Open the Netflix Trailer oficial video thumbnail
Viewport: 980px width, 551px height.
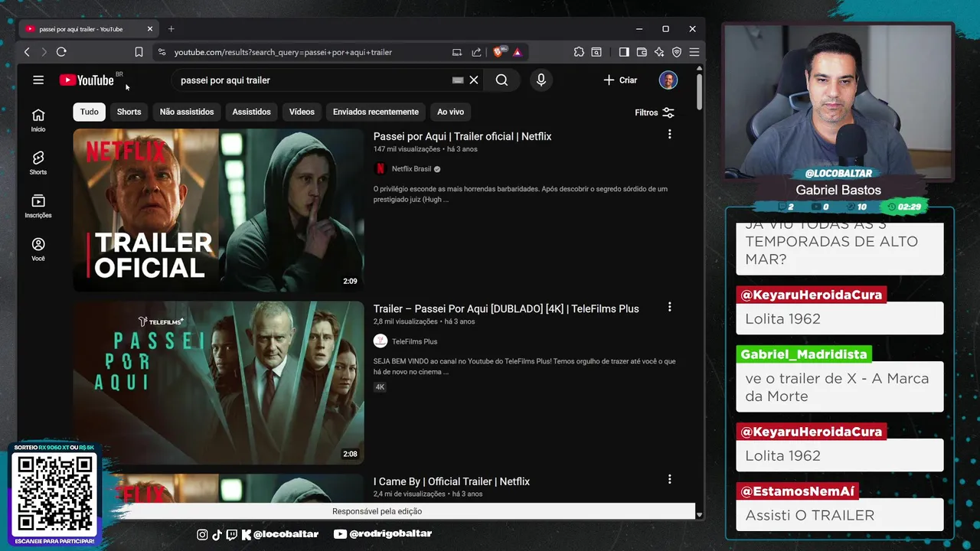click(x=218, y=210)
